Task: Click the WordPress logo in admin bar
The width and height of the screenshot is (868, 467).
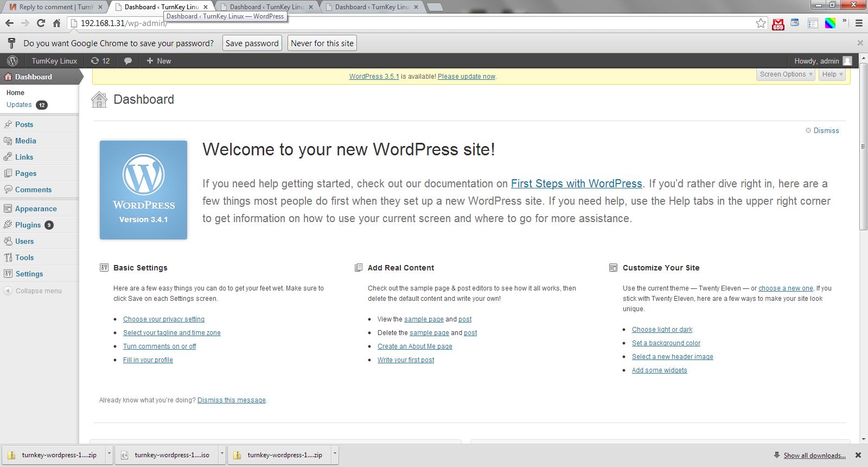Action: 12,61
